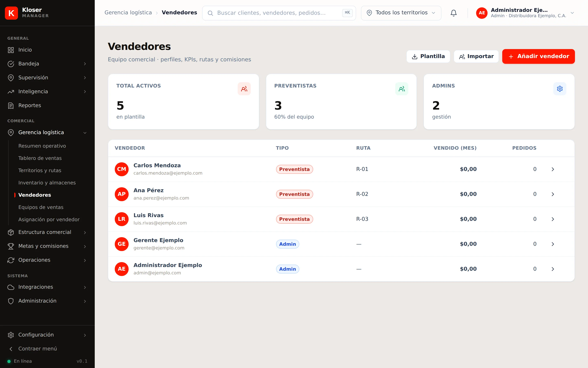
Task: Open Administrador Ejemplo row arrow
Action: (553, 269)
